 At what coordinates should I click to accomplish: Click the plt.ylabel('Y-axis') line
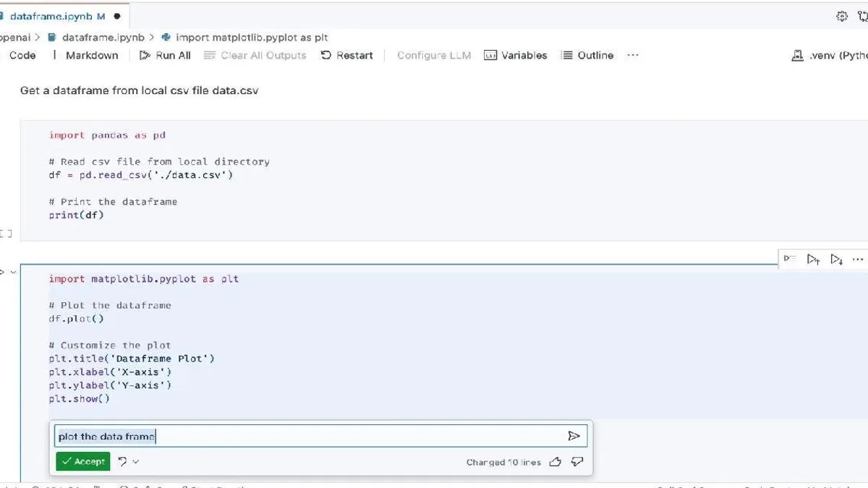click(x=111, y=385)
